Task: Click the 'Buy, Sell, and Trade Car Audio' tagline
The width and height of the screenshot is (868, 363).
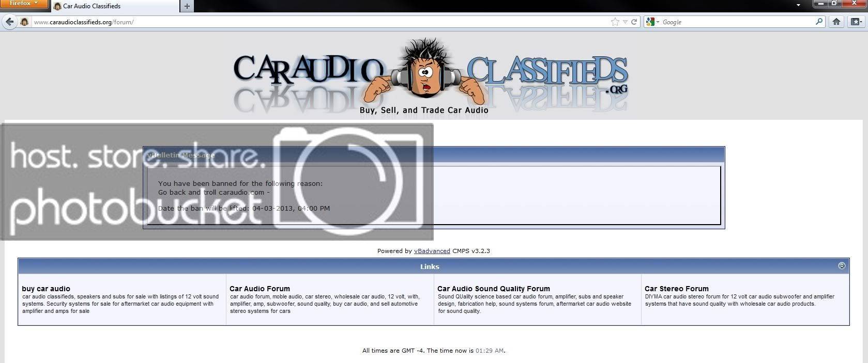Action: pyautogui.click(x=424, y=110)
